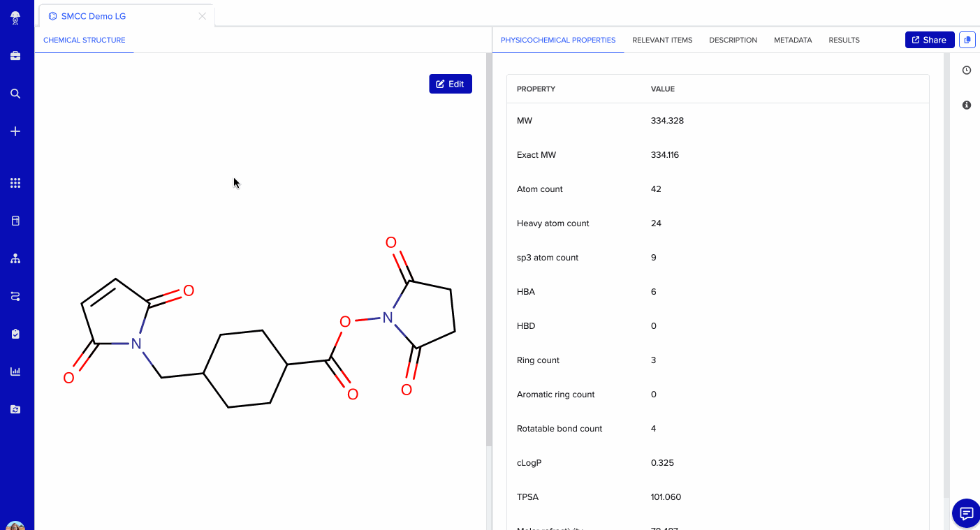Open the briefcase projects icon in sidebar
The height and width of the screenshot is (530, 980).
[15, 56]
